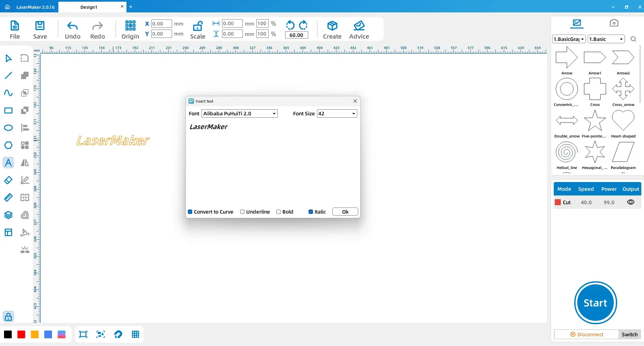This screenshot has height=346, width=644.
Task: Click the fit-to-frame view icon
Action: pos(83,334)
